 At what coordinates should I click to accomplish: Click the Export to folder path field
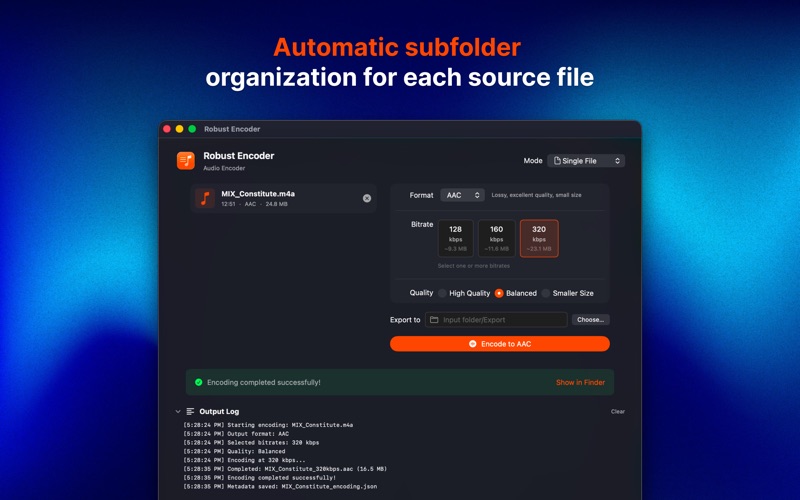pyautogui.click(x=496, y=320)
